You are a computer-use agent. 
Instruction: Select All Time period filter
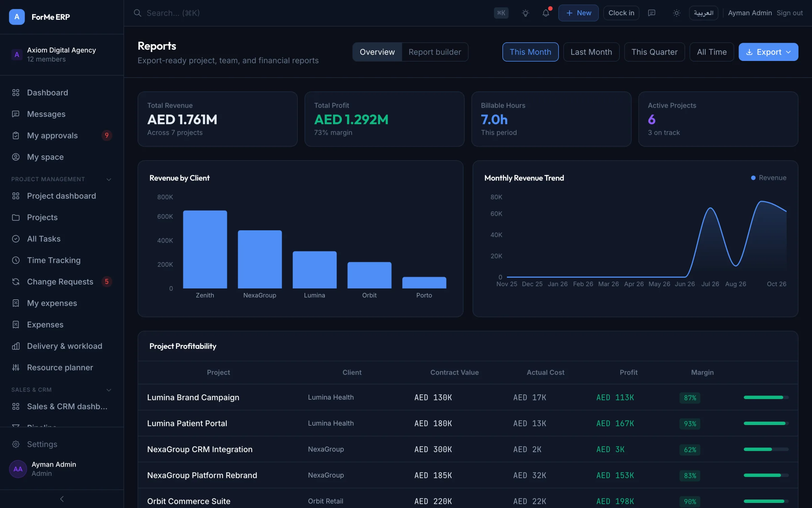(712, 52)
